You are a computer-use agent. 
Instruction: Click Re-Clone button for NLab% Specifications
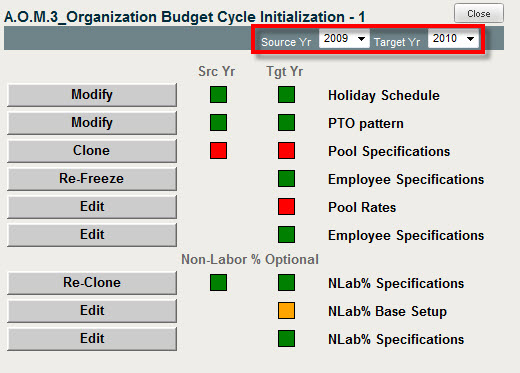click(92, 283)
